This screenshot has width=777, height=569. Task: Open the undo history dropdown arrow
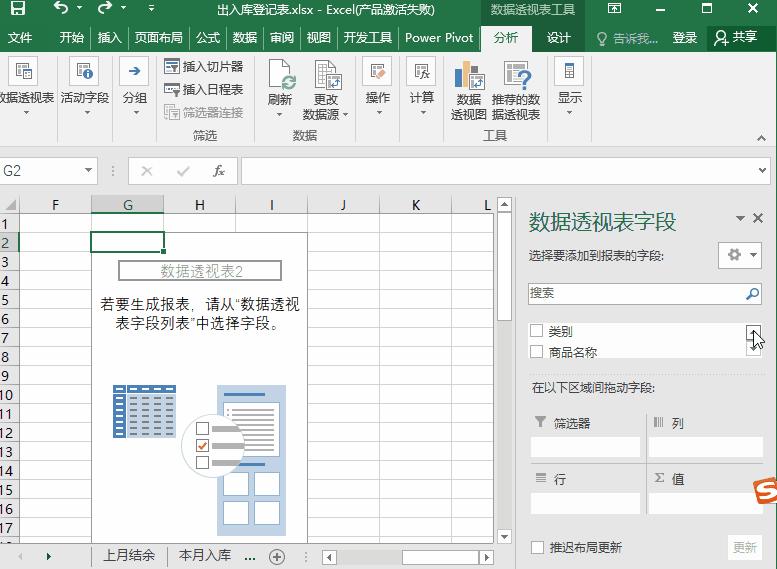click(x=79, y=8)
